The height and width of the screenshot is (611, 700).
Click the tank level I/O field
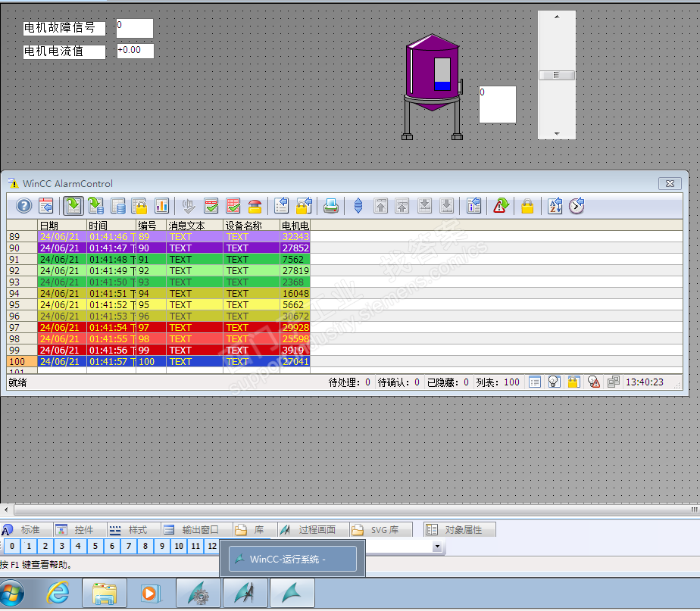(498, 104)
